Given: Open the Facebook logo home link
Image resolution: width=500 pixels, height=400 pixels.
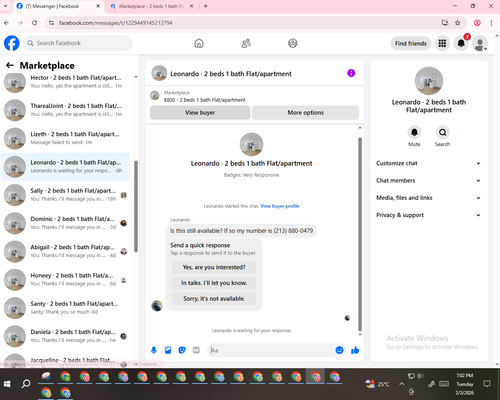Looking at the screenshot, I should point(12,43).
